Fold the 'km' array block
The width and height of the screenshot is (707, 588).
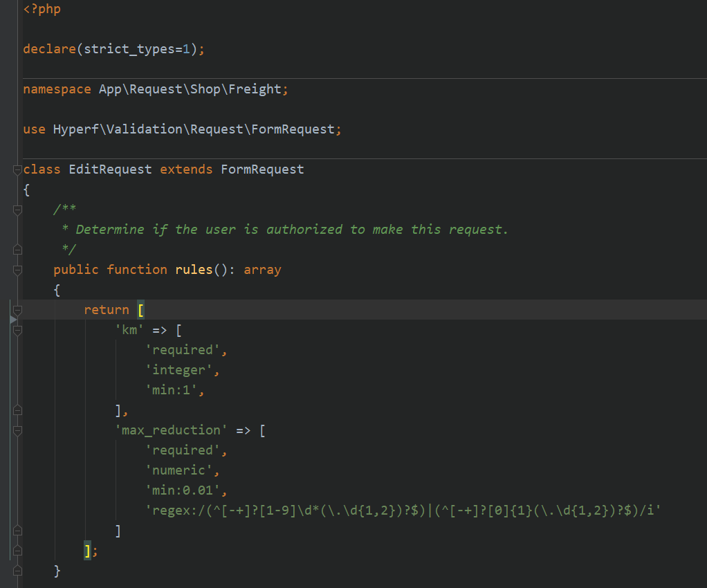(17, 331)
